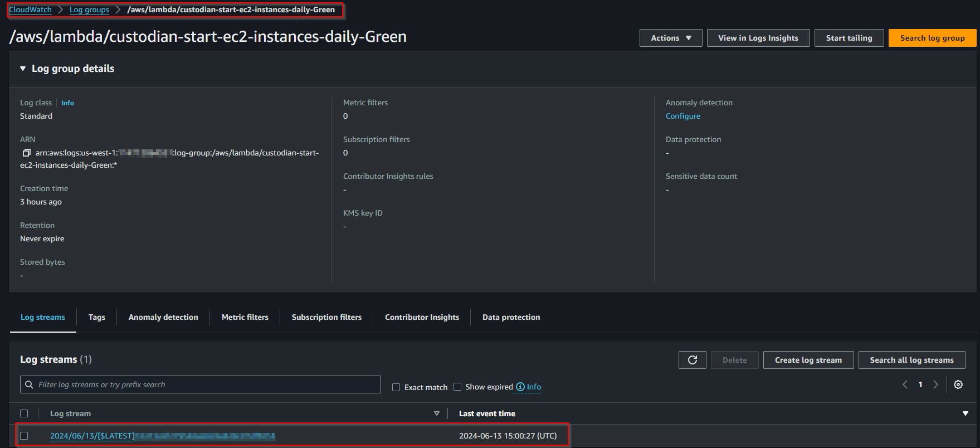This screenshot has height=448, width=980.
Task: Click the search magnifier icon in filter box
Action: [x=29, y=384]
